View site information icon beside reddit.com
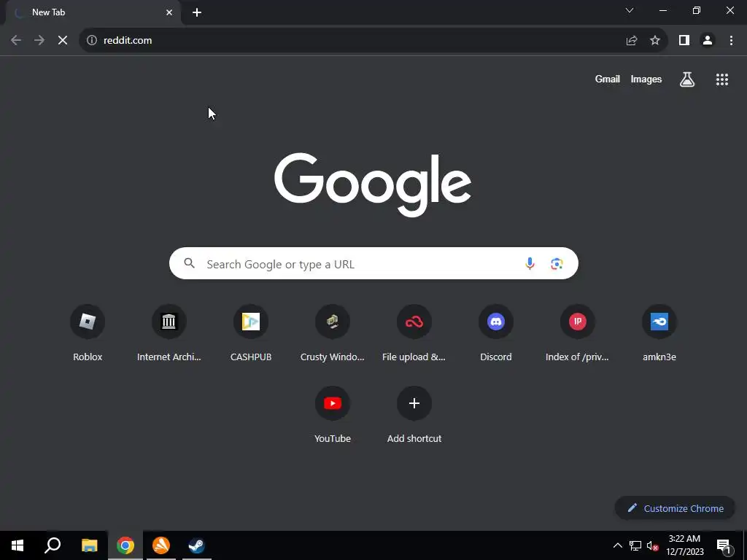747x560 pixels. coord(92,41)
